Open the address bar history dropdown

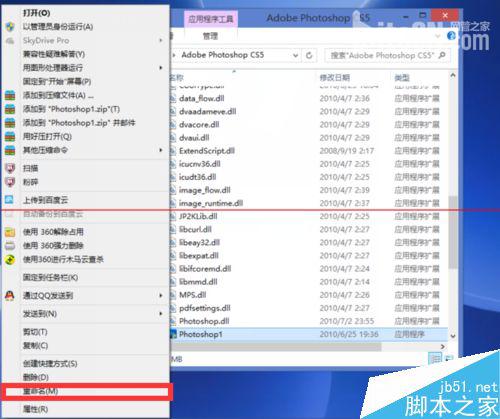(295, 55)
